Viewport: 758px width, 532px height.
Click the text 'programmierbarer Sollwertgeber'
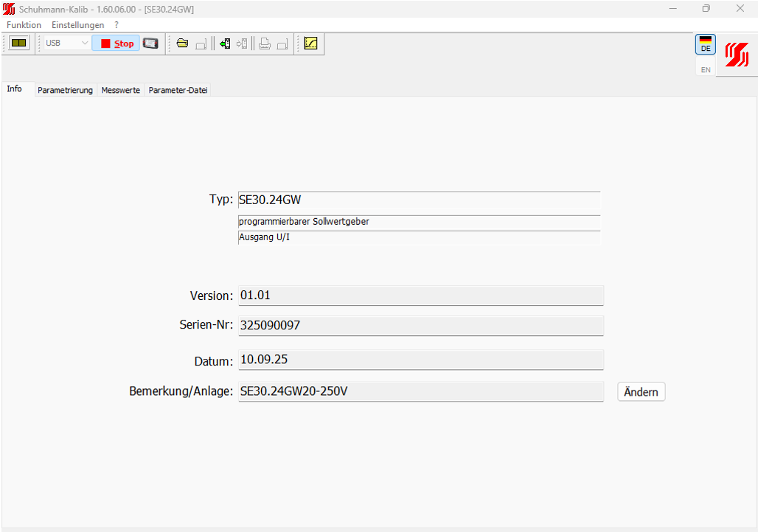304,222
